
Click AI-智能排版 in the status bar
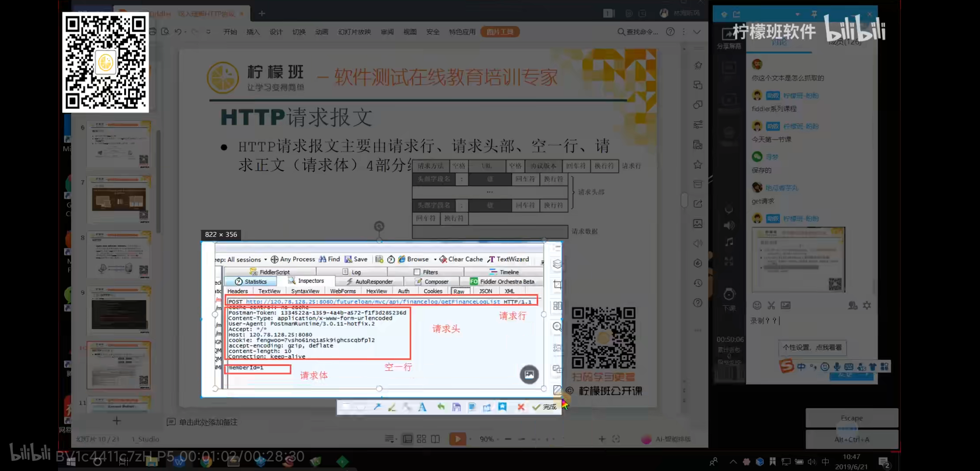coord(667,439)
